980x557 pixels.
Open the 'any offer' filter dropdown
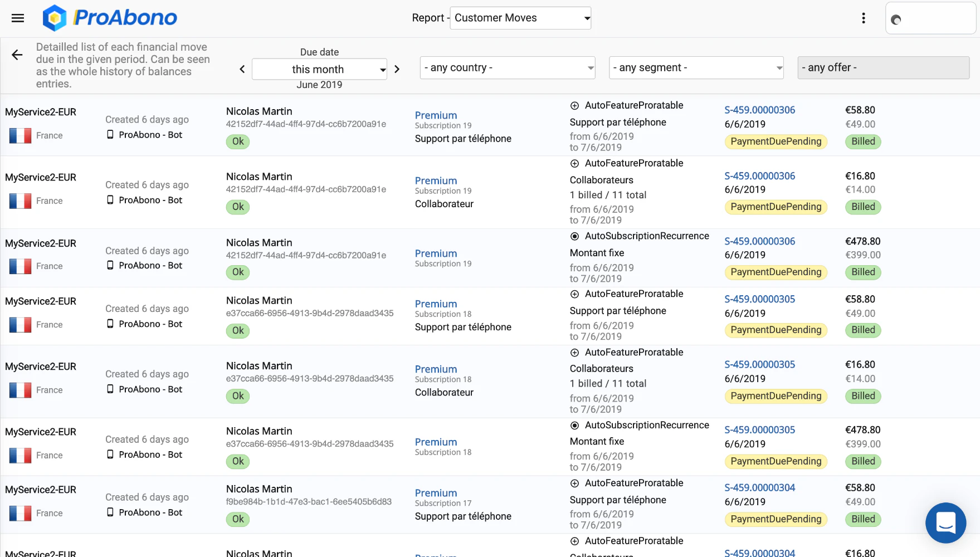tap(884, 67)
